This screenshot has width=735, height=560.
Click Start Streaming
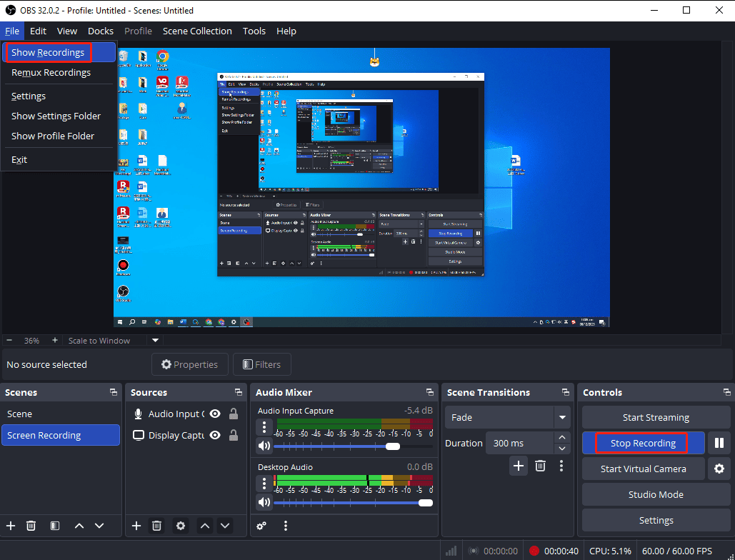click(x=655, y=417)
